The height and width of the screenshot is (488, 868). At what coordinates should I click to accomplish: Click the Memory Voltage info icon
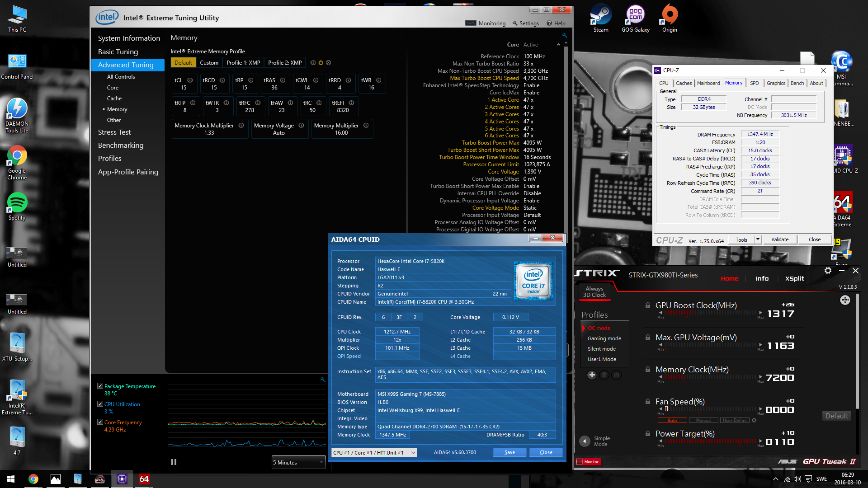pyautogui.click(x=301, y=126)
